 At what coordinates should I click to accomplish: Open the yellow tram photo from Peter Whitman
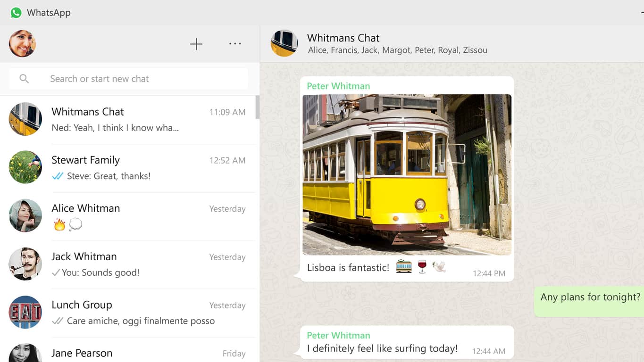coord(407,174)
